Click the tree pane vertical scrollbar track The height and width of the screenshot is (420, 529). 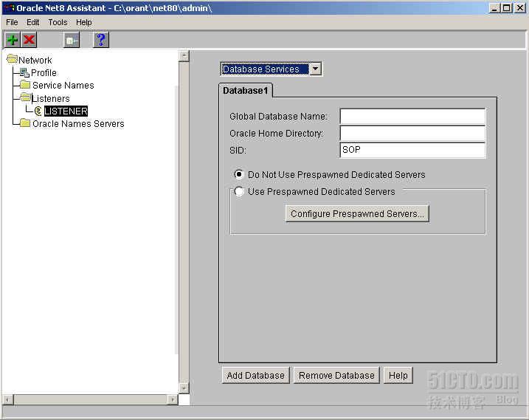184,222
